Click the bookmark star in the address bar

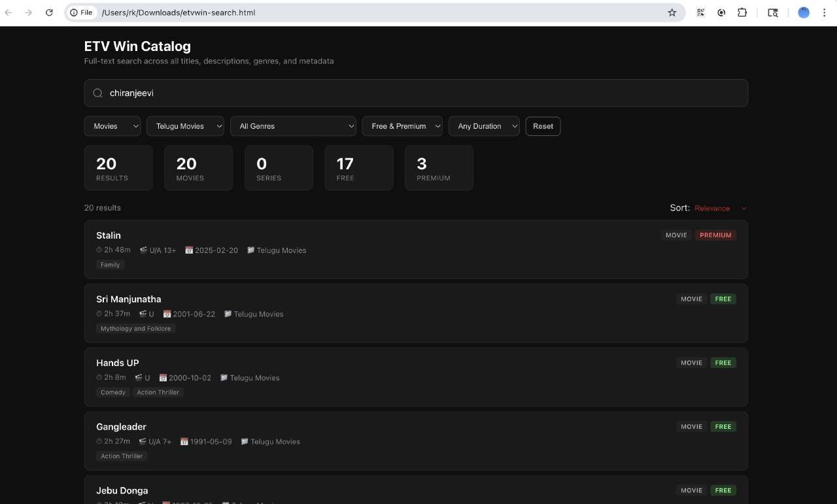[672, 12]
